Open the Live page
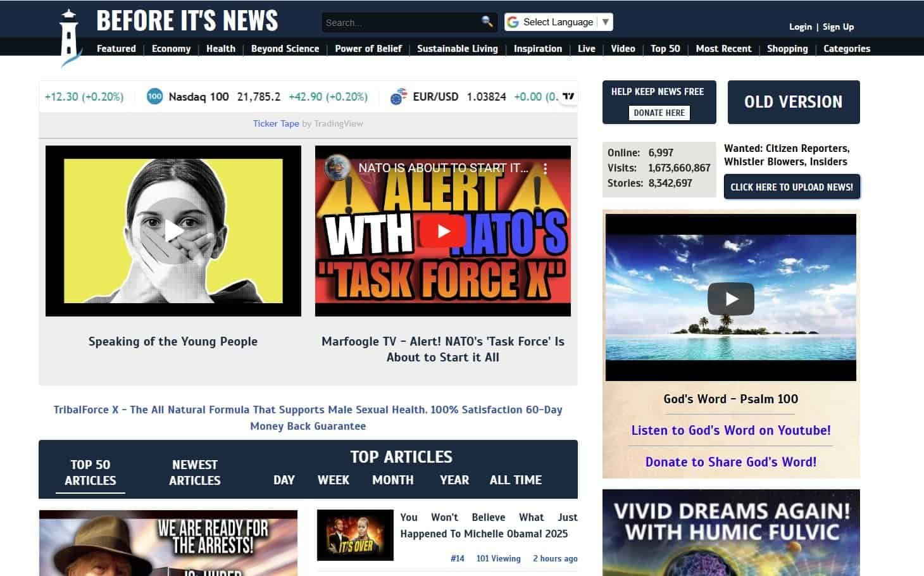 click(x=587, y=49)
